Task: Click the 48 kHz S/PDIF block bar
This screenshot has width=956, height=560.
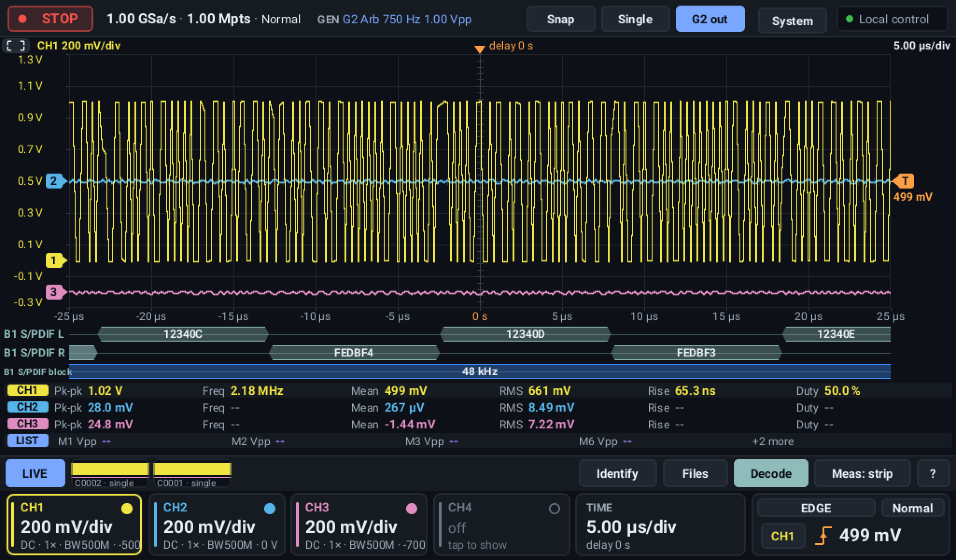Action: coord(479,371)
